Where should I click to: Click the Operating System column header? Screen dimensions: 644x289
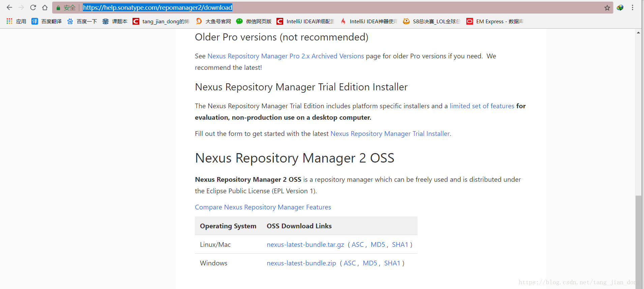point(228,226)
